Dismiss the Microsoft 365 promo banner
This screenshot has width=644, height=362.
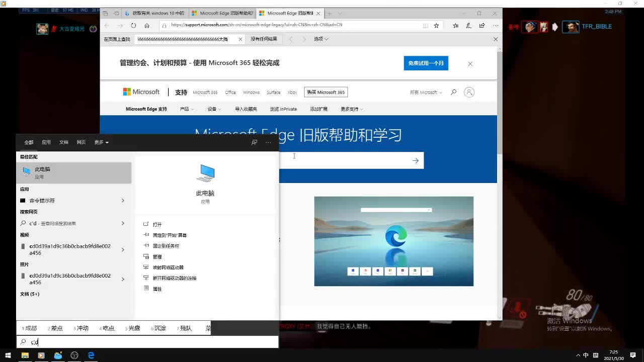click(470, 64)
